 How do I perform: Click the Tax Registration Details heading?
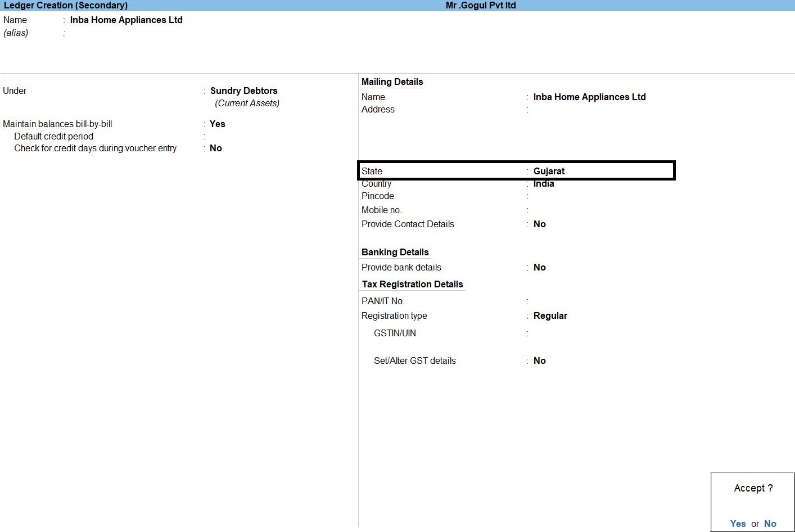pos(412,284)
